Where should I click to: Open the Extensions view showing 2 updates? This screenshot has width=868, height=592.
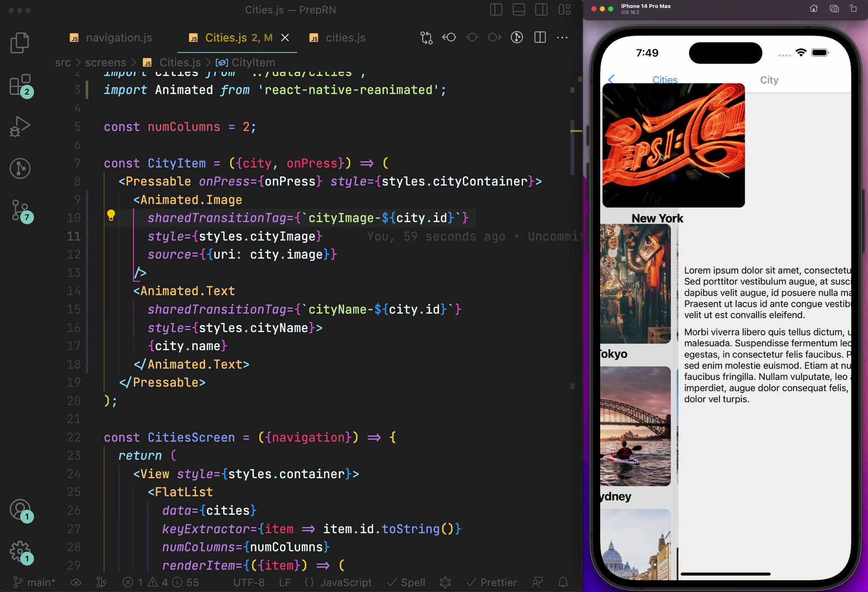[20, 86]
